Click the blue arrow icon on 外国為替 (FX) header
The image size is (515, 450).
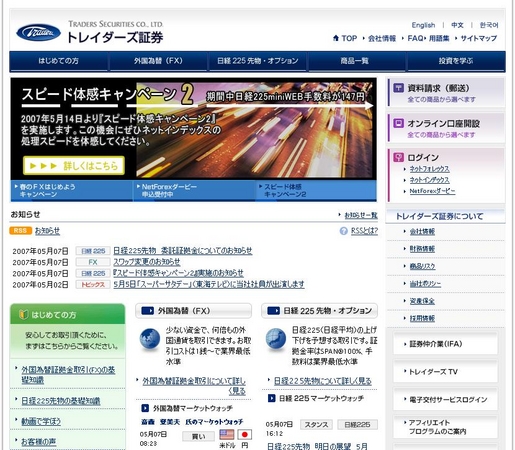point(148,311)
